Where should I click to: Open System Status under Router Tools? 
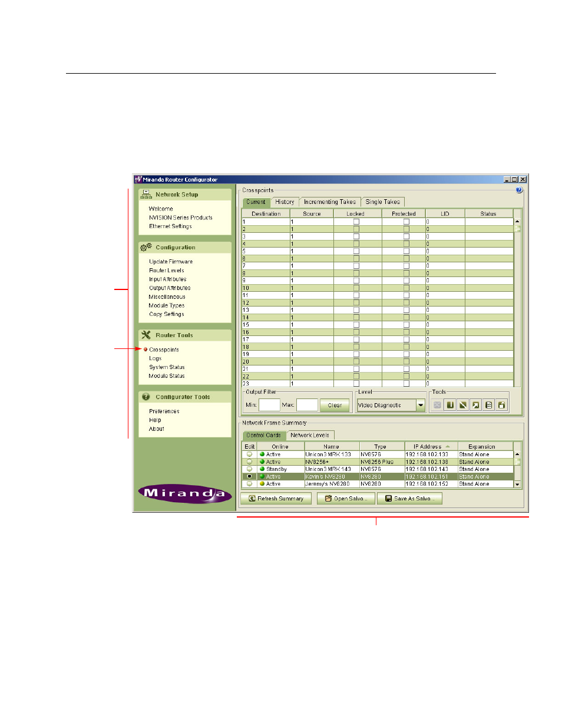point(167,367)
